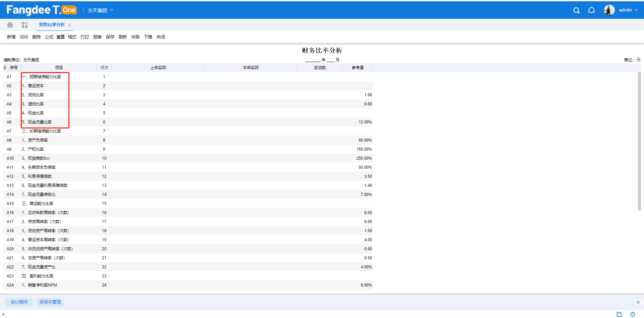Viewport: 644px width, 318px height.
Task: Click the 保存 toolbar button
Action: tap(110, 37)
